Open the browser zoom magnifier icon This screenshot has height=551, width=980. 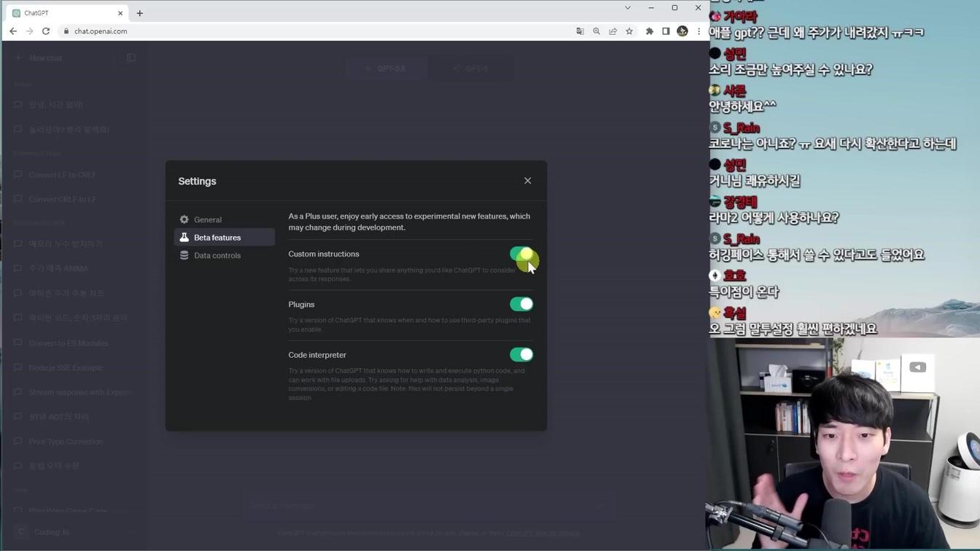tap(596, 31)
